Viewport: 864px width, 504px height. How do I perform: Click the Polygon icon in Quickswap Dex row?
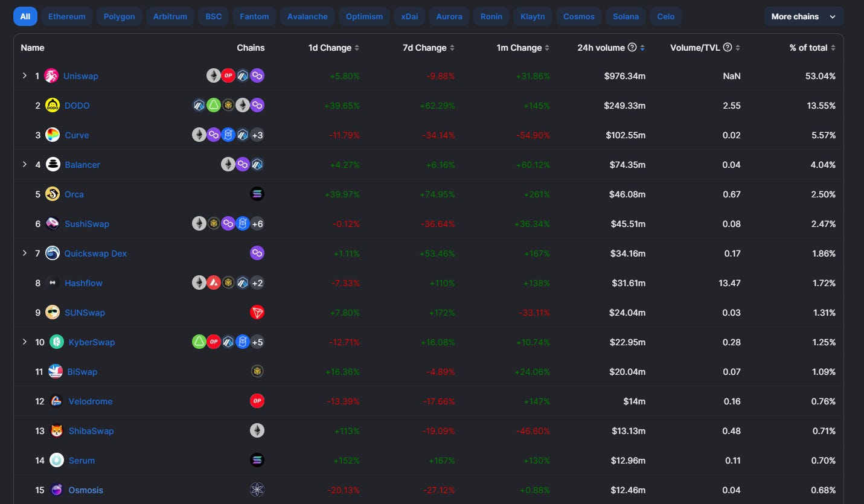coord(257,253)
